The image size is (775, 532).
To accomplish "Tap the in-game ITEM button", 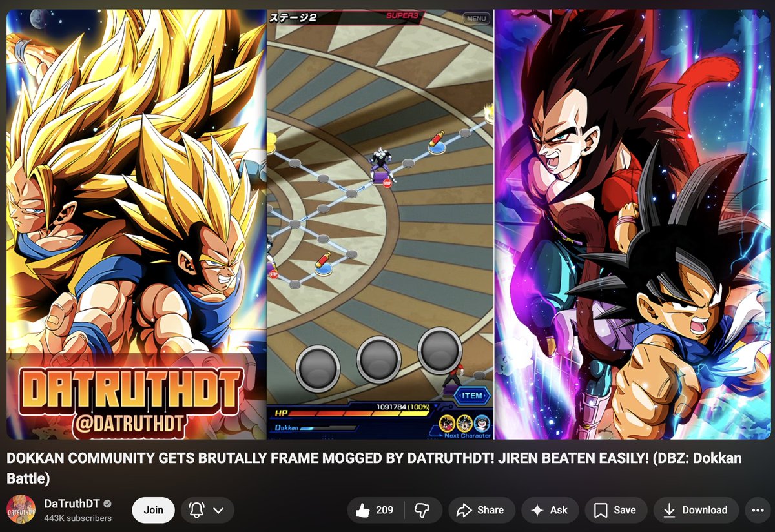I will click(471, 396).
